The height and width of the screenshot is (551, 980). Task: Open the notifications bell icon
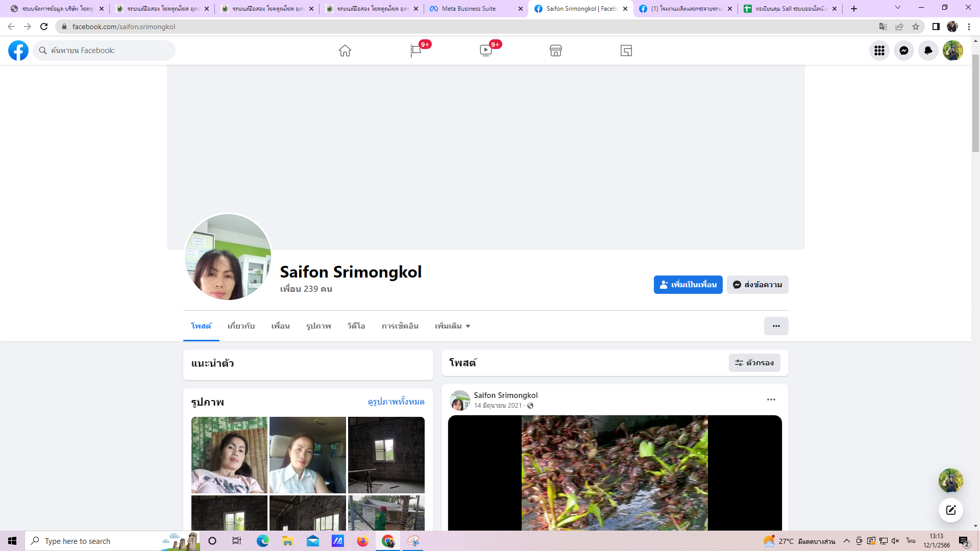pos(928,51)
